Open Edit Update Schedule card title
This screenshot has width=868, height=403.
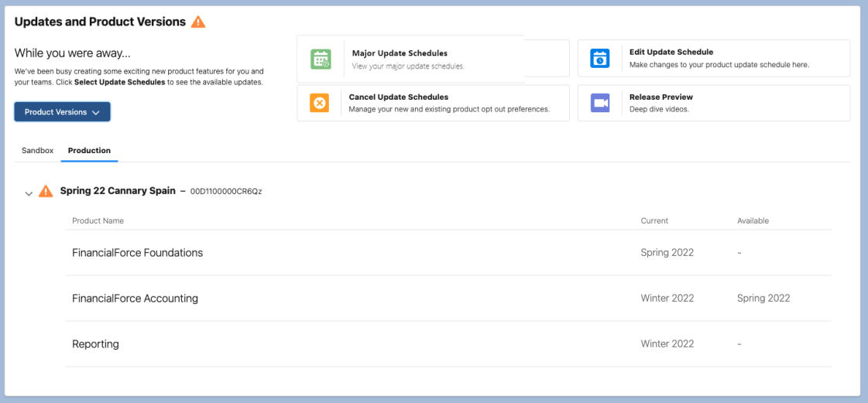[x=671, y=53]
